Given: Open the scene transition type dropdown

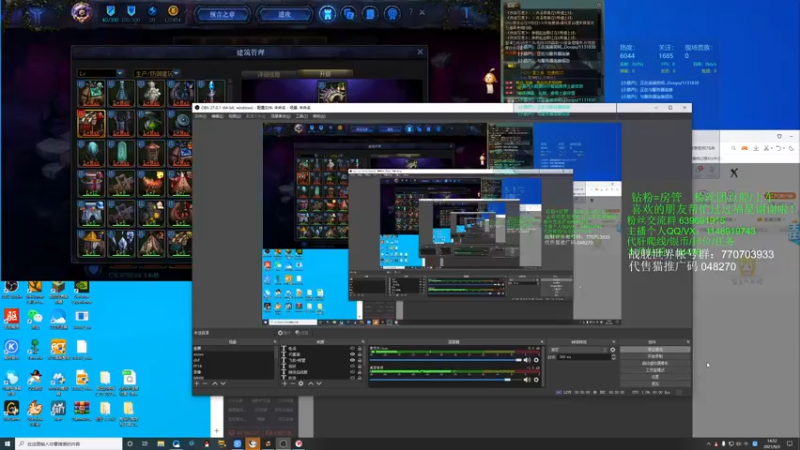Looking at the screenshot, I should point(579,350).
